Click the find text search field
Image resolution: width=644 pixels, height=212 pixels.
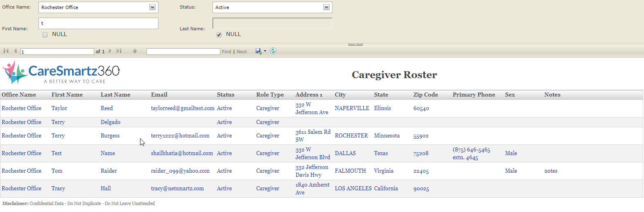click(x=183, y=52)
